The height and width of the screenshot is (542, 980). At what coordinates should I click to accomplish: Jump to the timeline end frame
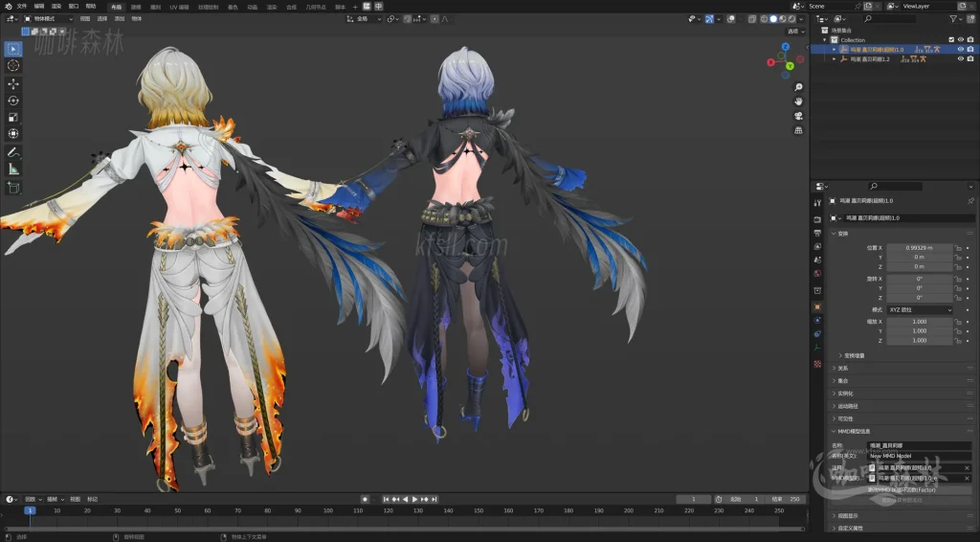(x=434, y=499)
